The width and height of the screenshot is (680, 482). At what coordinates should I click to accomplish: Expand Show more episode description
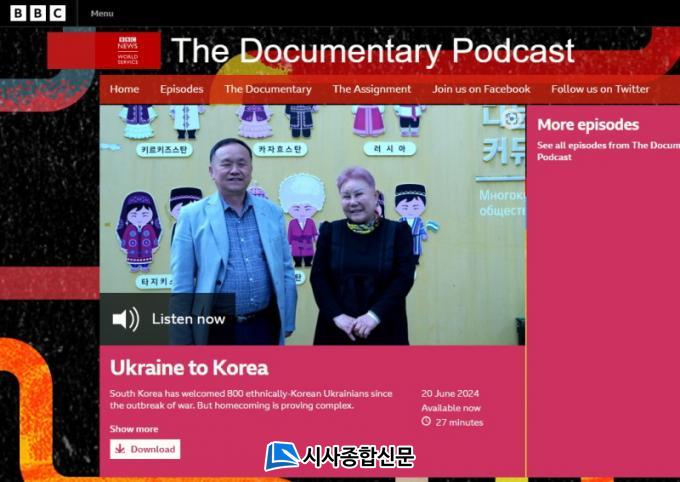click(134, 429)
